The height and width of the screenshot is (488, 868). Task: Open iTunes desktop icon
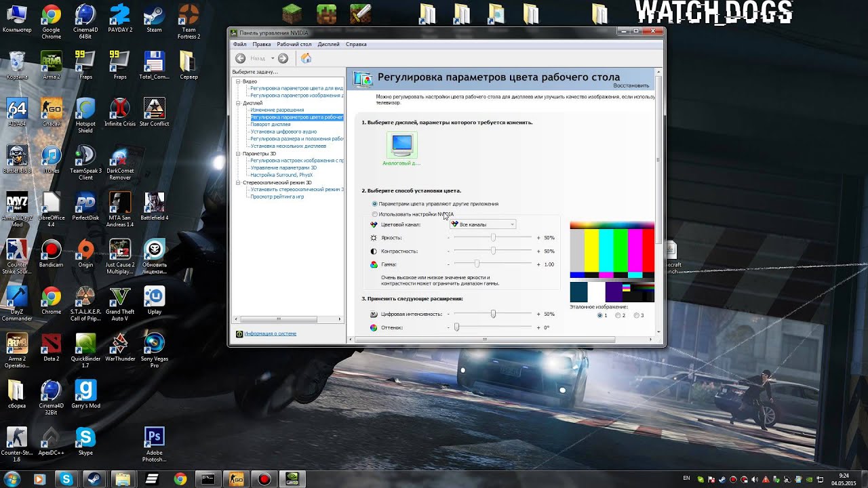(x=51, y=159)
